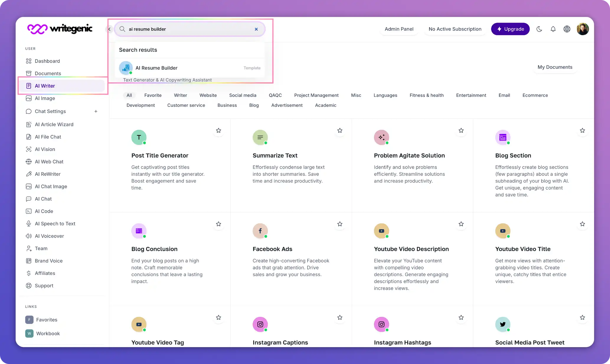Click the star on Summarize Text

click(x=340, y=130)
